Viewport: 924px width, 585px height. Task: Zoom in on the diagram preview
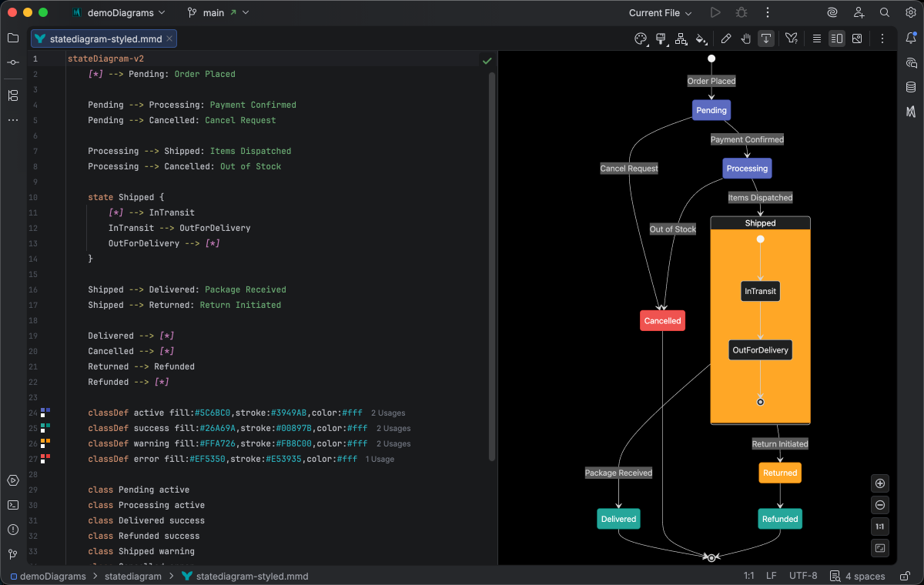(880, 483)
